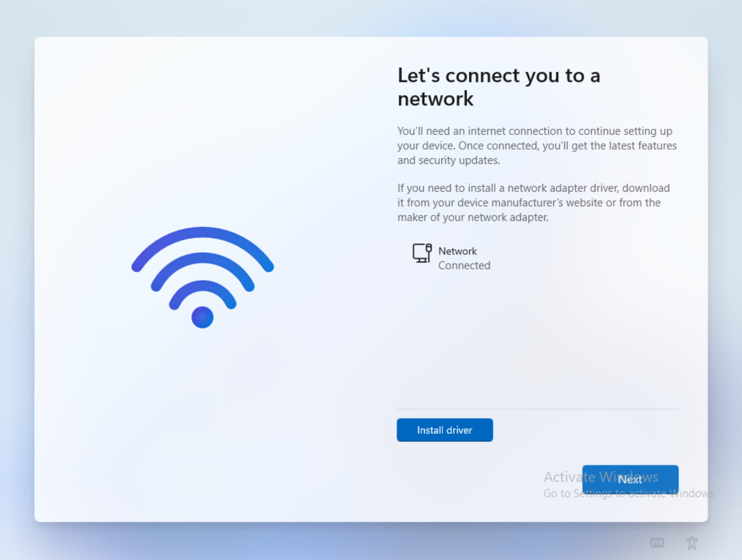Select the Network entry label
Image resolution: width=742 pixels, height=560 pixels.
(x=457, y=251)
